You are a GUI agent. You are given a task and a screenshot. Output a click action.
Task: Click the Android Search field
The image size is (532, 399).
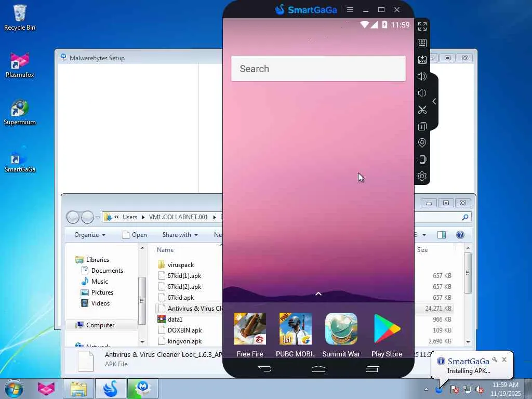tap(318, 69)
